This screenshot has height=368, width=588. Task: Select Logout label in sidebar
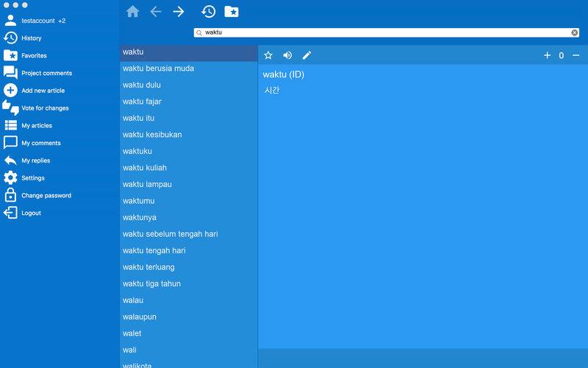coord(31,213)
